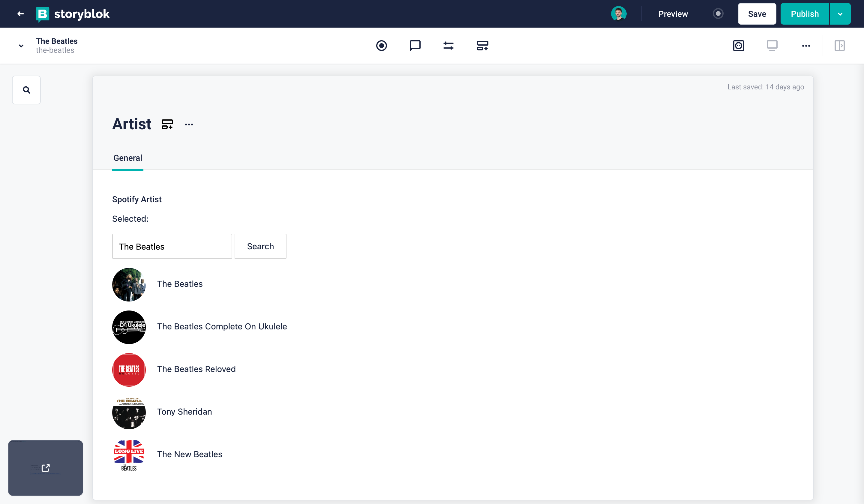Screen dimensions: 864x504
Task: Select The New Beatles name
Action: [190, 454]
